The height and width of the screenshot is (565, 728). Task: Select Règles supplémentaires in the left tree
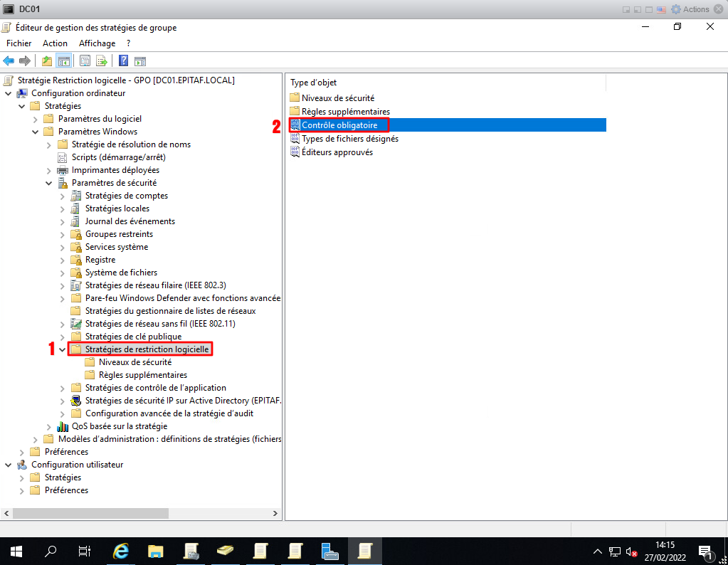click(x=142, y=375)
